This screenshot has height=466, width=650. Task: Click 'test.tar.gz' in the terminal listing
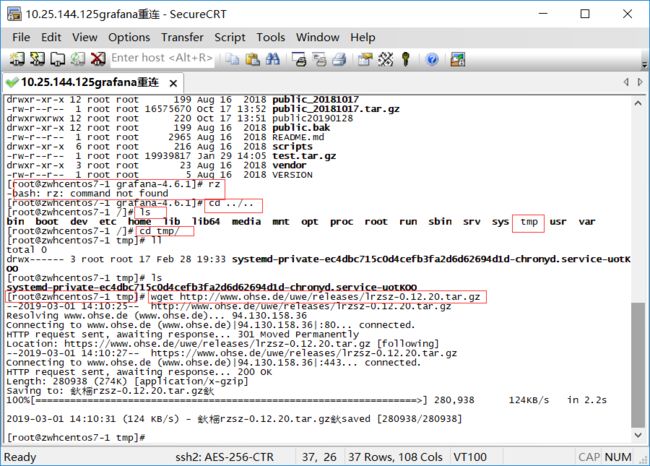click(x=304, y=156)
